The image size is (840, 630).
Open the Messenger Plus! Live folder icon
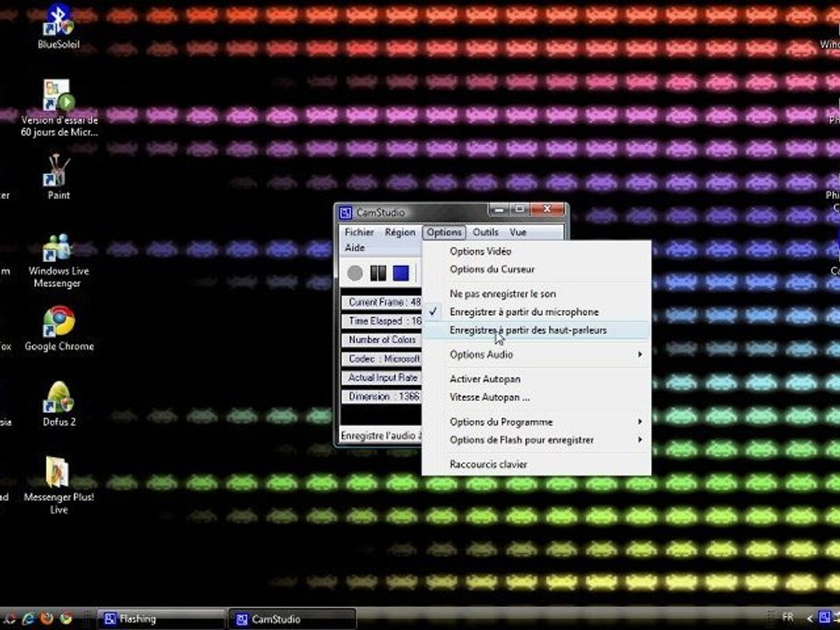59,486
